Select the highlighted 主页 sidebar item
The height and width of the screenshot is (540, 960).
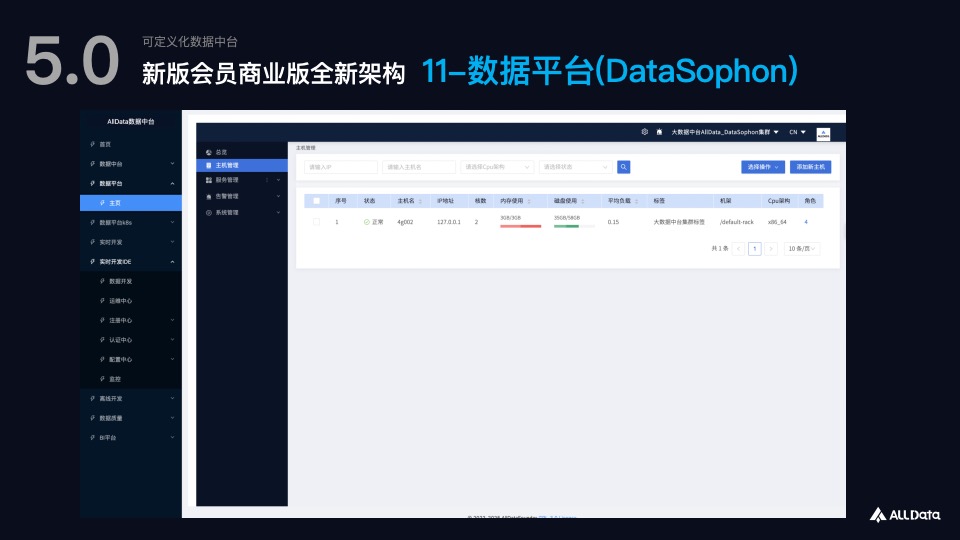click(130, 203)
